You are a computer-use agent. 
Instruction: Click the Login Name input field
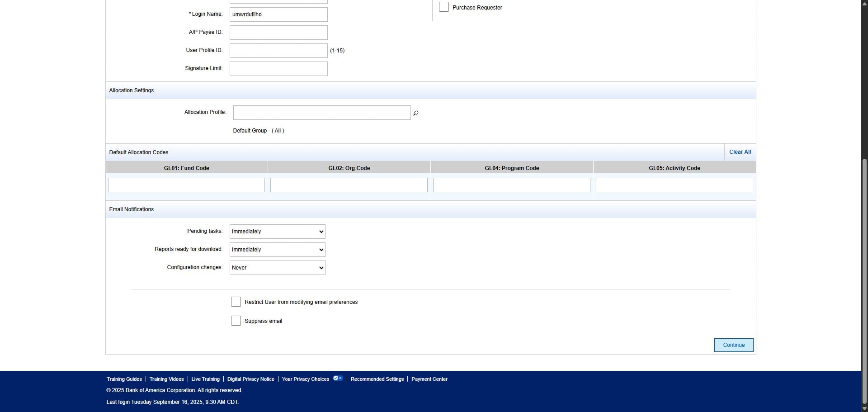pyautogui.click(x=278, y=14)
